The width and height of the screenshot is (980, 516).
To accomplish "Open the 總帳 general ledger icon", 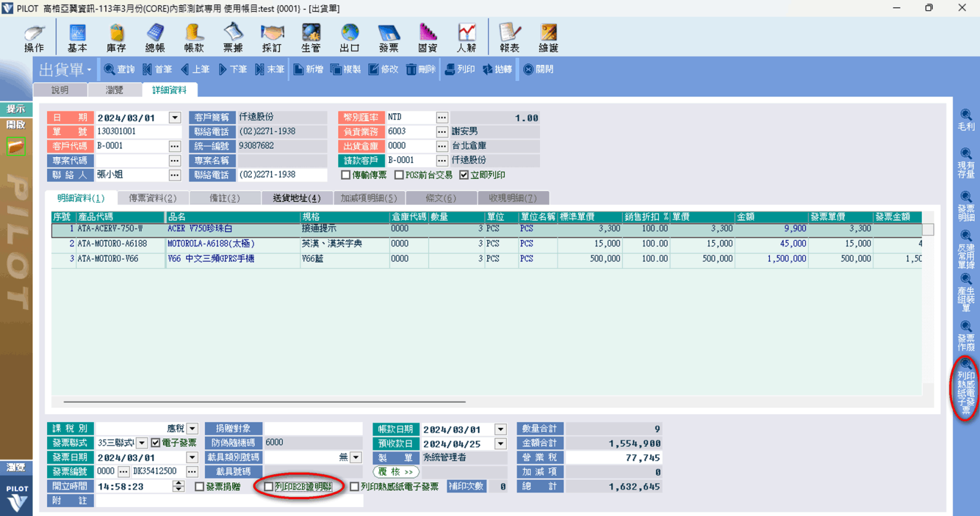I will pos(155,37).
